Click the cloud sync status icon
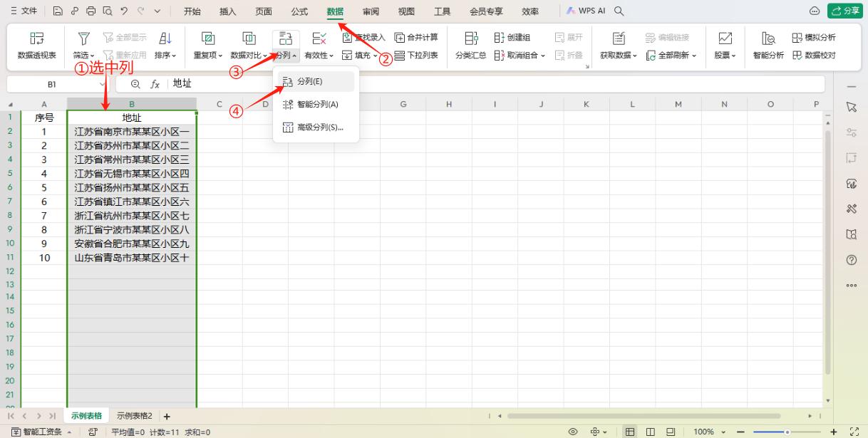The width and height of the screenshot is (868, 438). pos(815,11)
